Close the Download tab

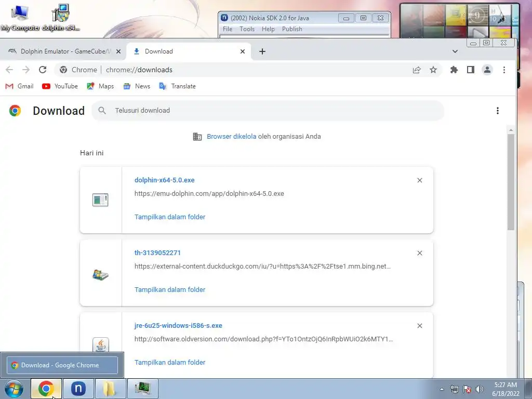[x=243, y=51]
